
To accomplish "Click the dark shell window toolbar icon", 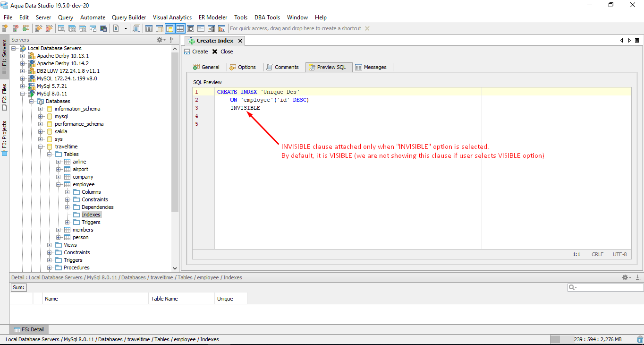I will 103,28.
